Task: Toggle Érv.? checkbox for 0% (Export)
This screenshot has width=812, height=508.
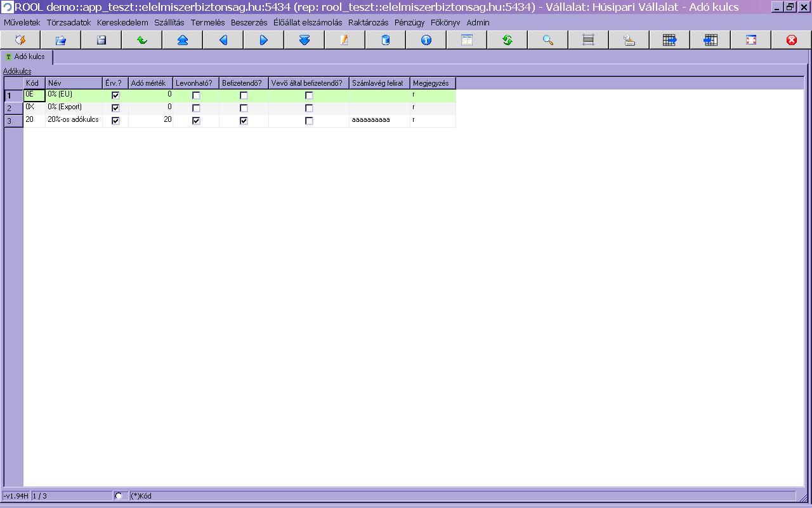Action: (115, 108)
